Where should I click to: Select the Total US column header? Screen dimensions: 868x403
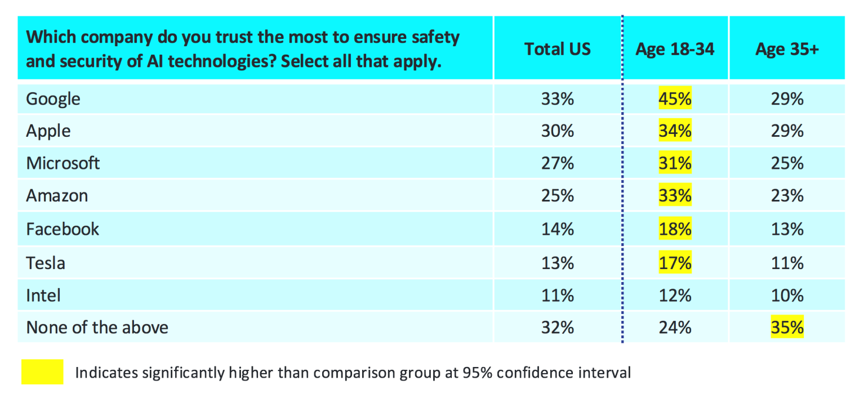point(557,49)
